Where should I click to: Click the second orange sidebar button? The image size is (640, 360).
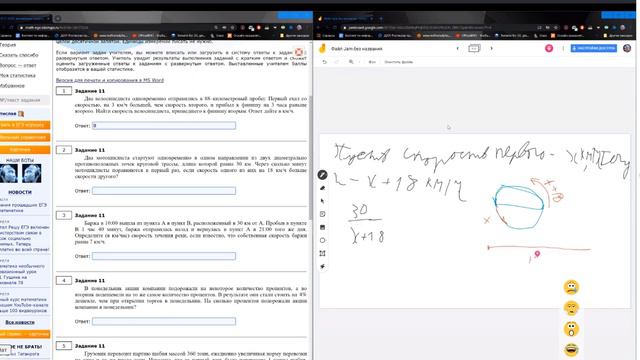point(24,138)
